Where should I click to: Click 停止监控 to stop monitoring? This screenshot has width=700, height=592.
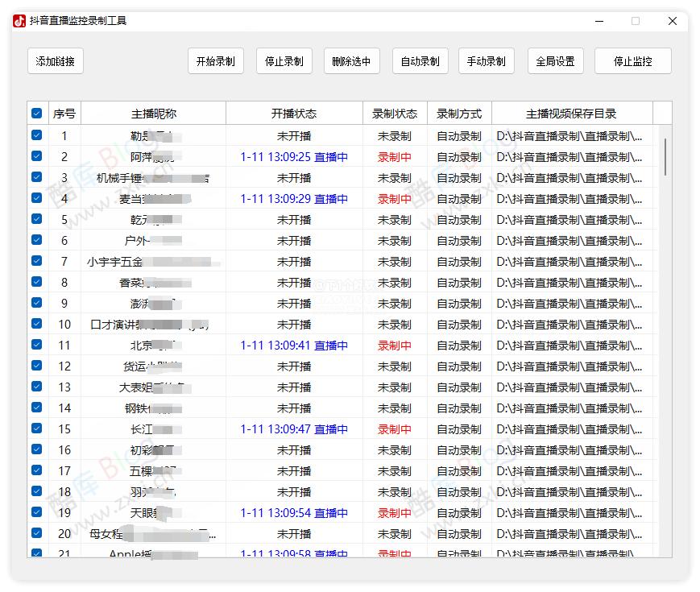(632, 60)
